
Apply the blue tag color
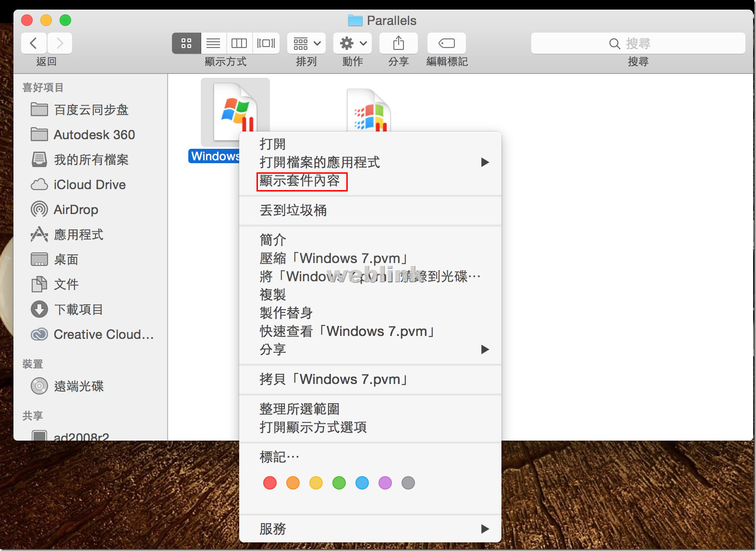[x=362, y=483]
